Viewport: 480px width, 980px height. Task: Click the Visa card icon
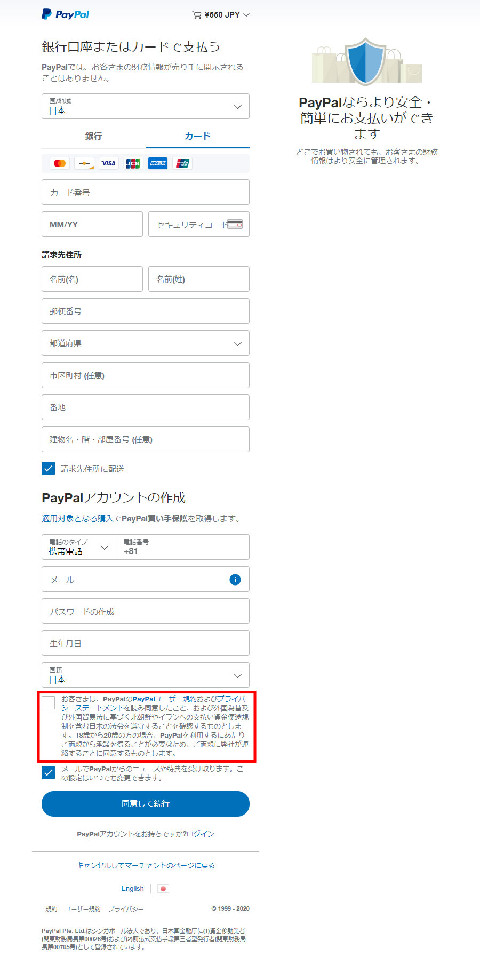point(109,163)
